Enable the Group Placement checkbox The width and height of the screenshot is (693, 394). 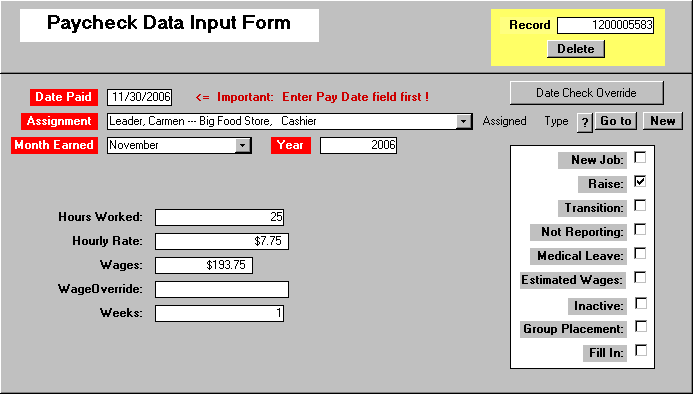(x=641, y=326)
